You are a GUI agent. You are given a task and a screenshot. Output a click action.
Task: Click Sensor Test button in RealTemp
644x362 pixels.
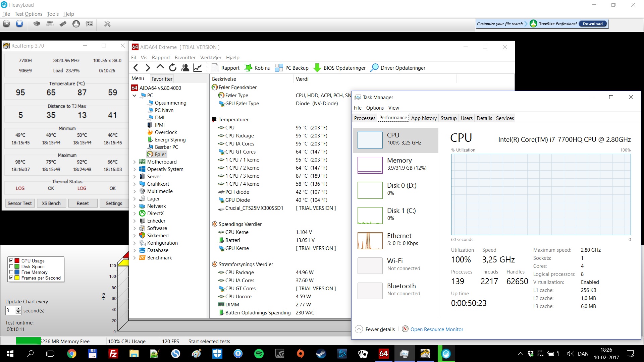[20, 203]
